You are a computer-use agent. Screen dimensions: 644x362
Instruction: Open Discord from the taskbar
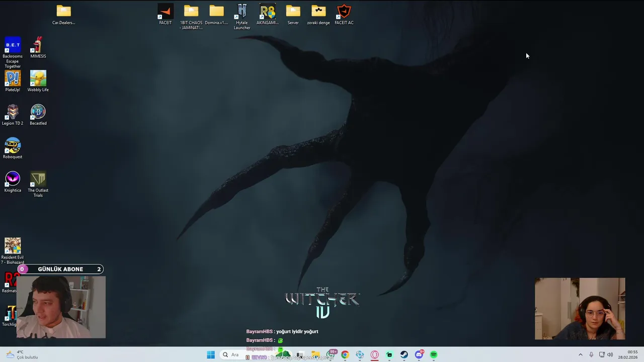[419, 355]
